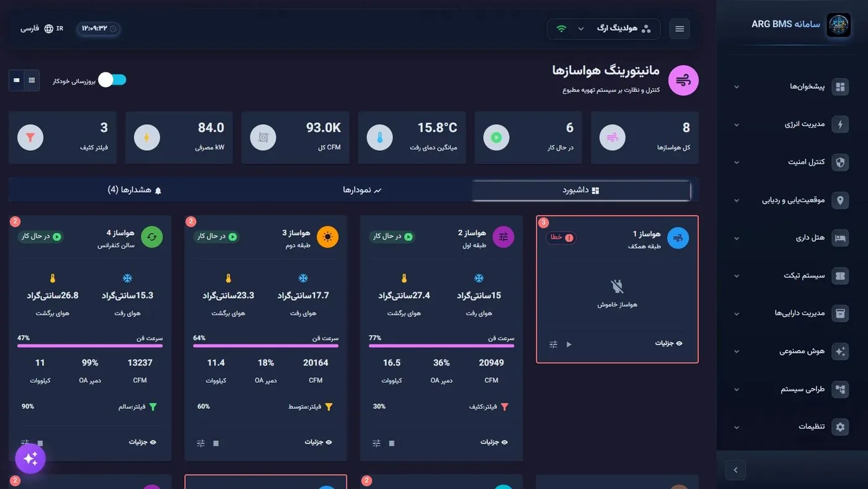Click the green Wi-Fi connection status icon
The height and width of the screenshot is (489, 868).
coord(561,29)
